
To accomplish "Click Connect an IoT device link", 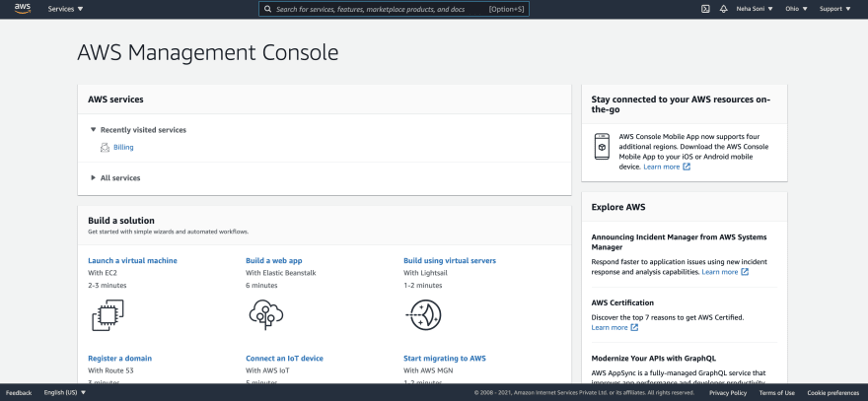I will (284, 359).
